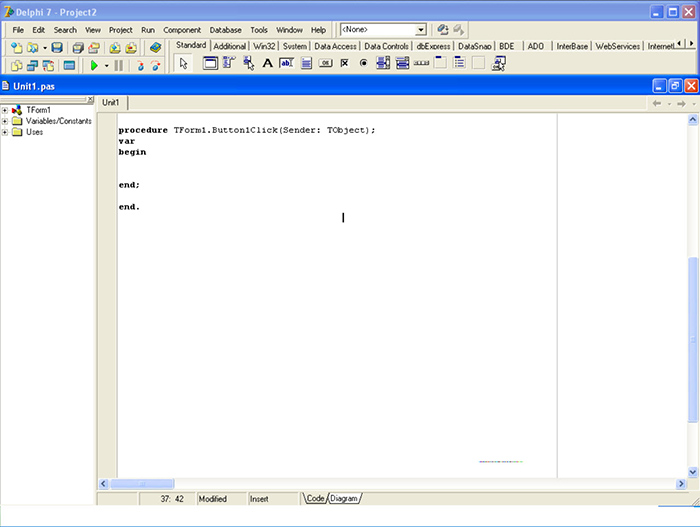This screenshot has width=700, height=527.
Task: Select the MainMenu component icon
Action: pyautogui.click(x=229, y=63)
